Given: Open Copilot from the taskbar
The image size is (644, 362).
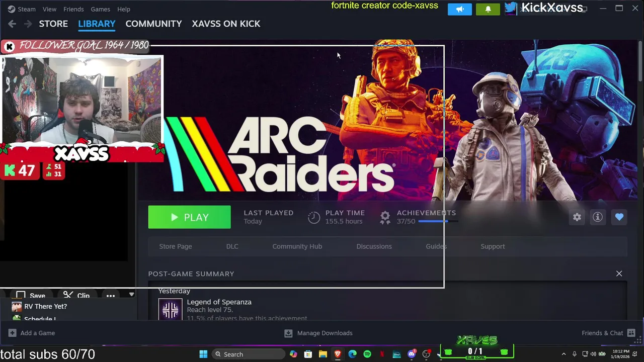Looking at the screenshot, I should pyautogui.click(x=293, y=354).
